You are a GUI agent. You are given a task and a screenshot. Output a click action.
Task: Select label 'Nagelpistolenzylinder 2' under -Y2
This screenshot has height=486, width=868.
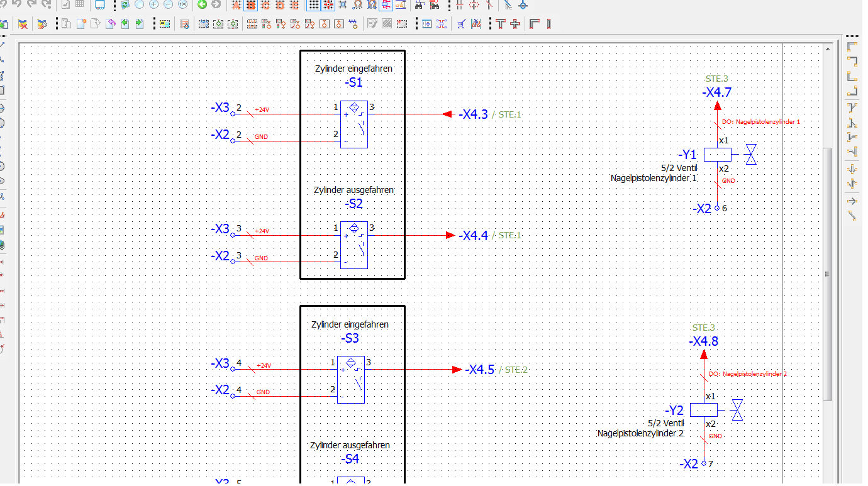click(x=640, y=434)
